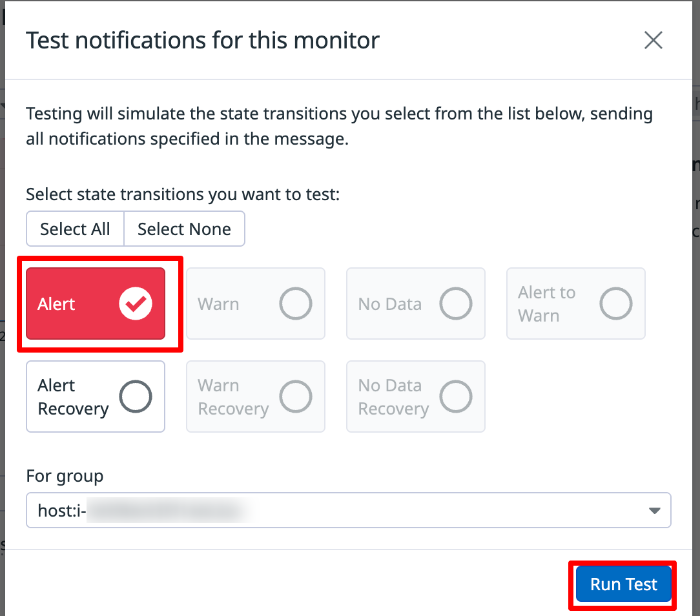Click the Select None button
The height and width of the screenshot is (616, 700).
(x=184, y=229)
